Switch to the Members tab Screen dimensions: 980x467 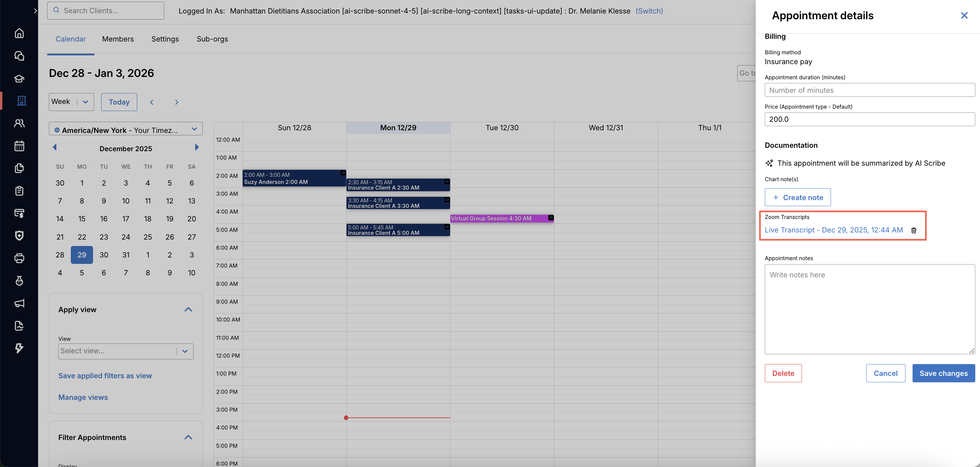pos(118,39)
